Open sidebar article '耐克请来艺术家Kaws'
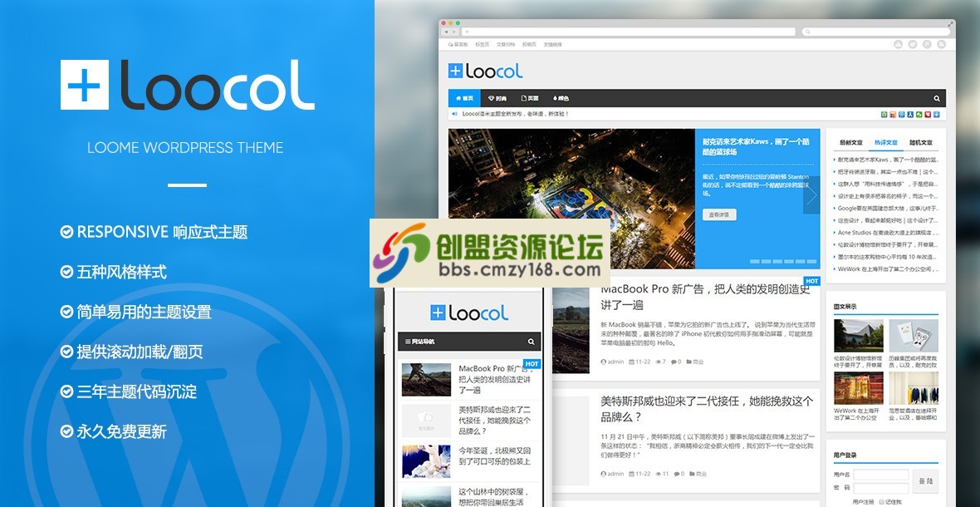Screen dimensions: 980x507 tap(888, 160)
